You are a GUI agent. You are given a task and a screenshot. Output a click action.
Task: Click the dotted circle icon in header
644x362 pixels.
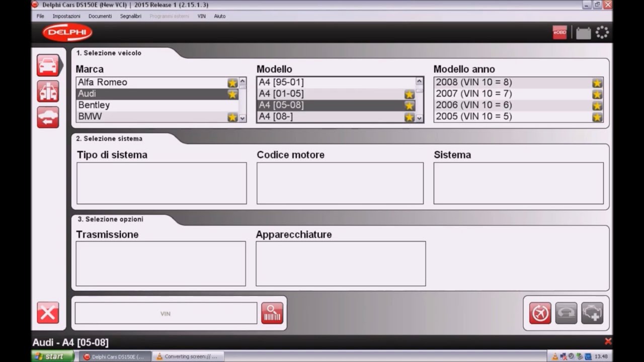click(x=602, y=33)
